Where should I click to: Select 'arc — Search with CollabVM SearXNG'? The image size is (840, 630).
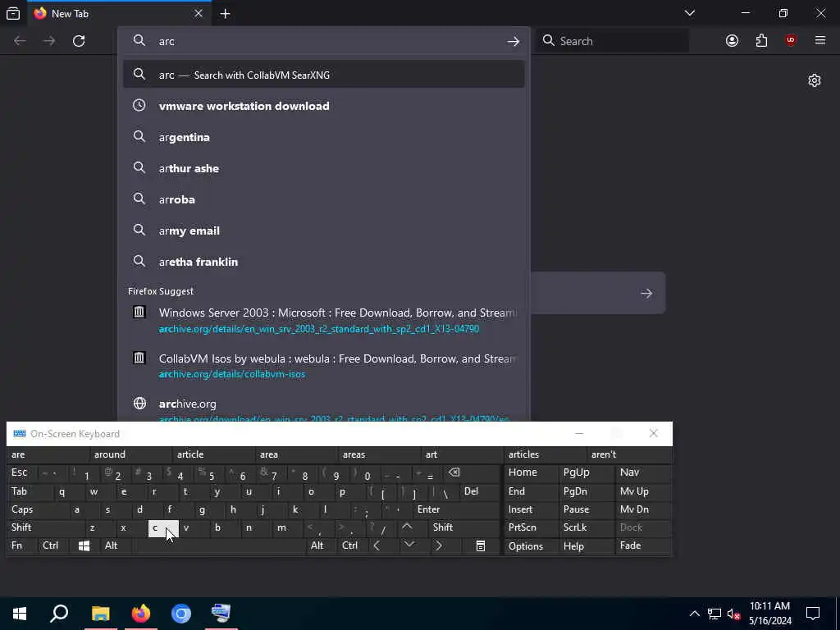pyautogui.click(x=323, y=75)
